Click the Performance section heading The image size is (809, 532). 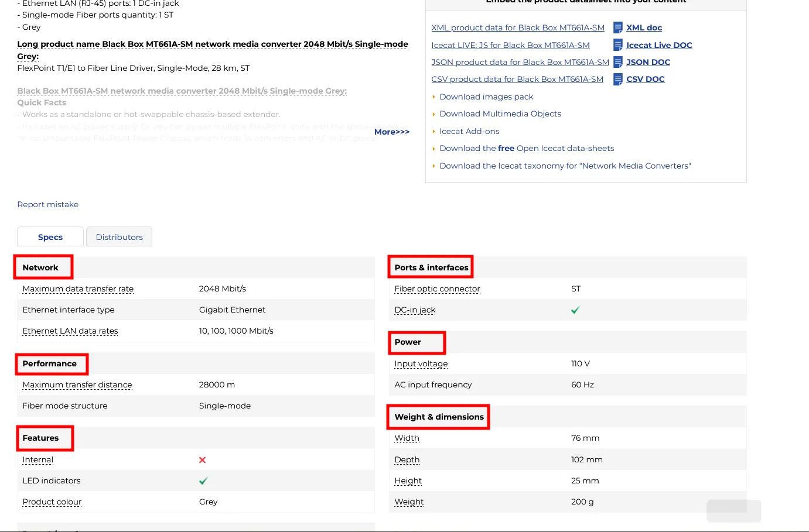point(50,363)
